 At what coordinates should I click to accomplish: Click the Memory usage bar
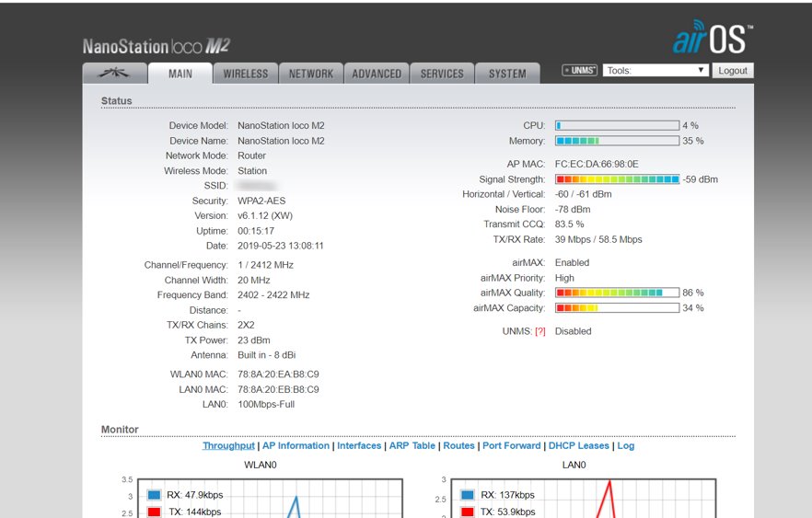617,141
